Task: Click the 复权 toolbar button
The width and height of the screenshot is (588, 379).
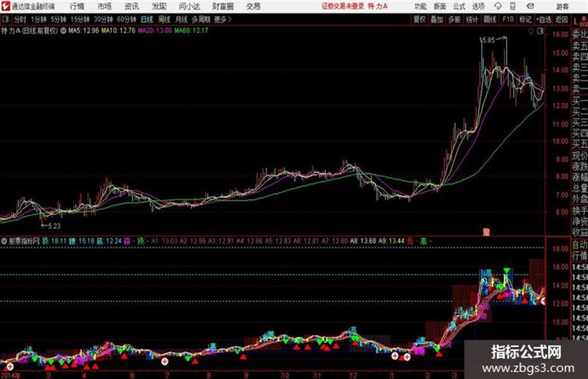Action: click(419, 19)
